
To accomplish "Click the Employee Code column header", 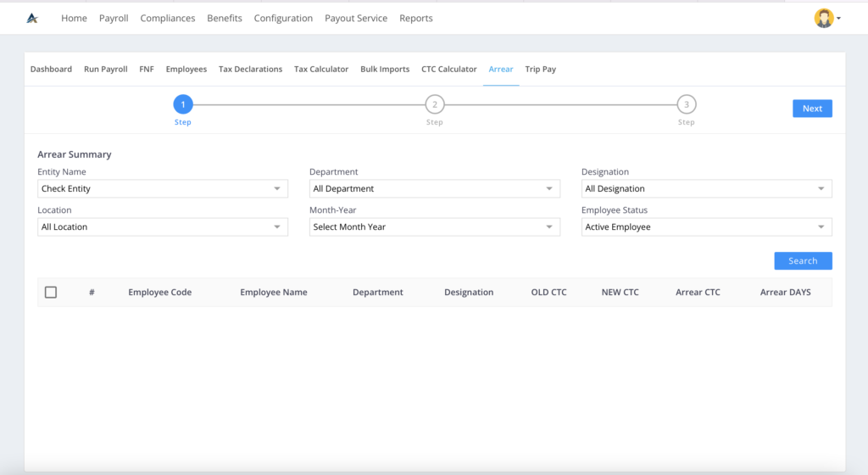I will (x=160, y=293).
